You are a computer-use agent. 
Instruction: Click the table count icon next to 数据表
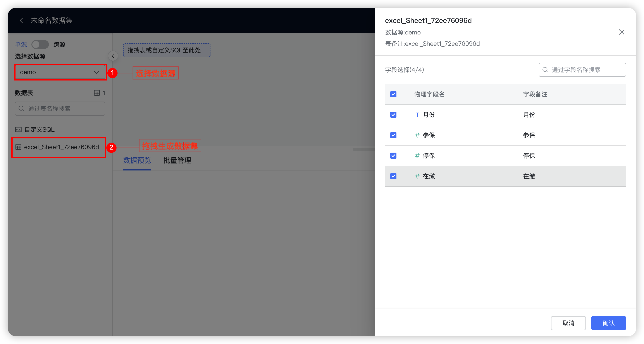97,93
